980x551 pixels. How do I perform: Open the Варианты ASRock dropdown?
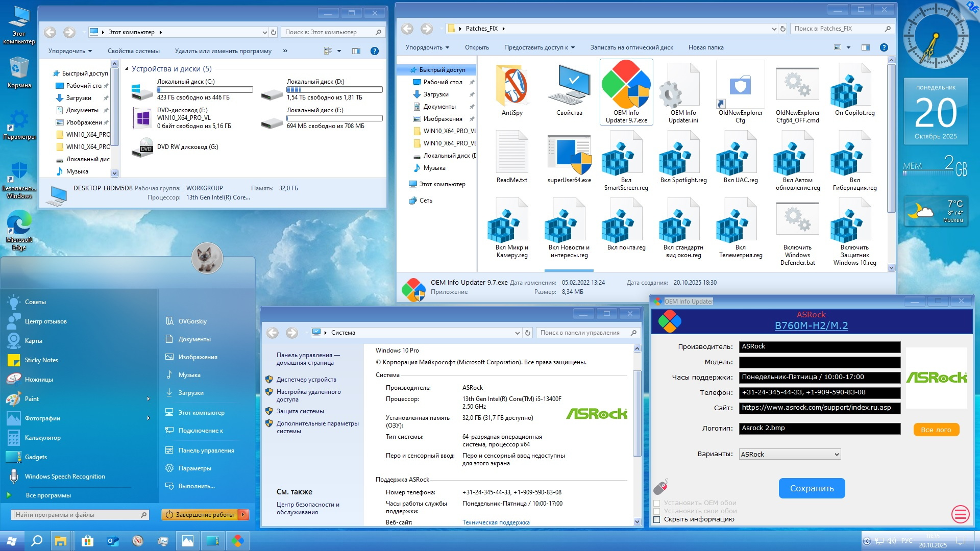(x=789, y=454)
